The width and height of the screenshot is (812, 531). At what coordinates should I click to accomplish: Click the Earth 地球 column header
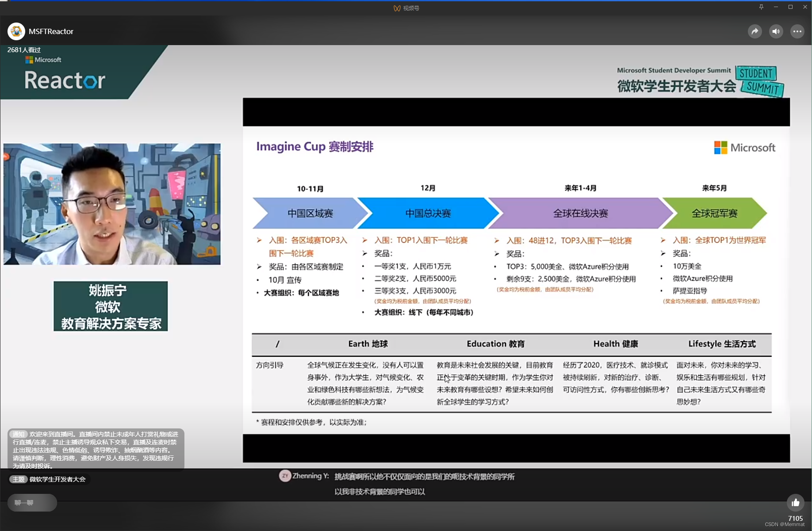(x=368, y=344)
